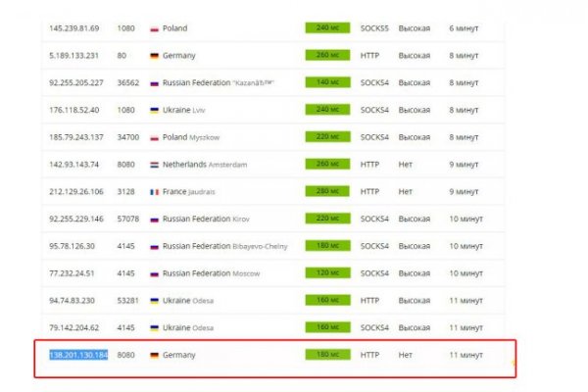Click the Poland flag next to Myszkow
Screen dimensions: 588x392
(154, 138)
